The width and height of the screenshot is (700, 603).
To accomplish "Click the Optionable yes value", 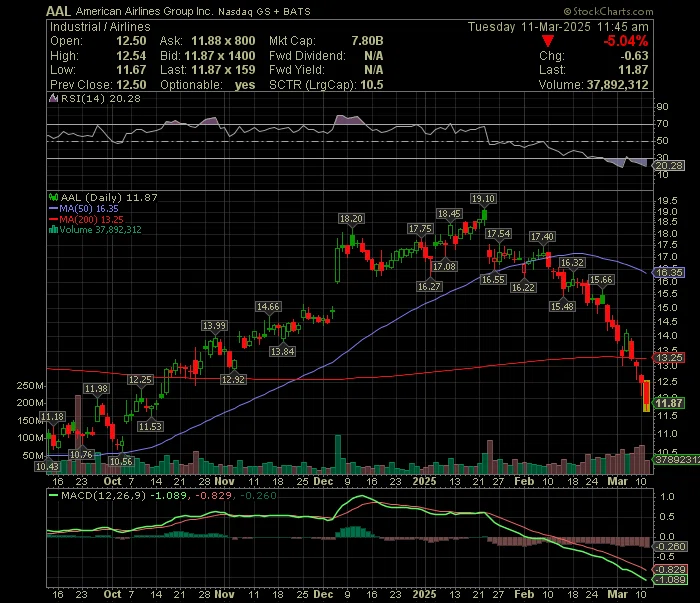I will [245, 85].
